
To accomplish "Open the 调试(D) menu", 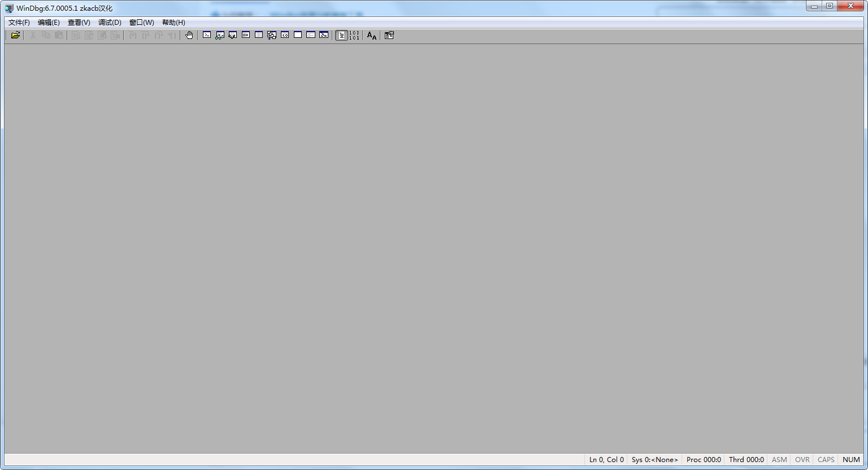I will tap(110, 23).
